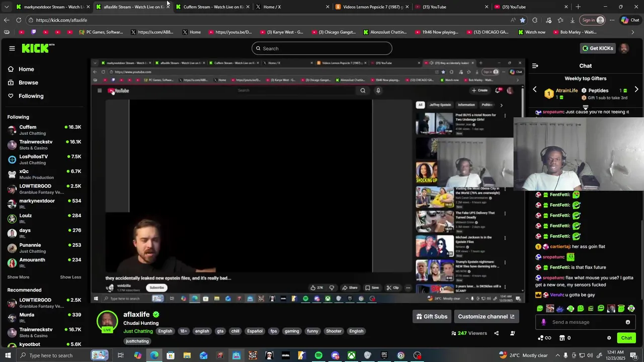
Task: Click the 18+ stream tag
Action: [184, 331]
